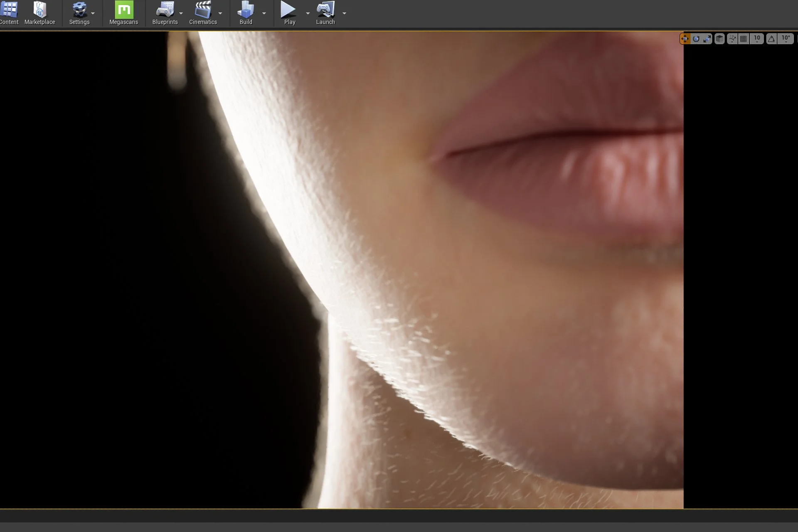Open the Megascans plugin
Image resolution: width=798 pixels, height=532 pixels.
pos(123,13)
